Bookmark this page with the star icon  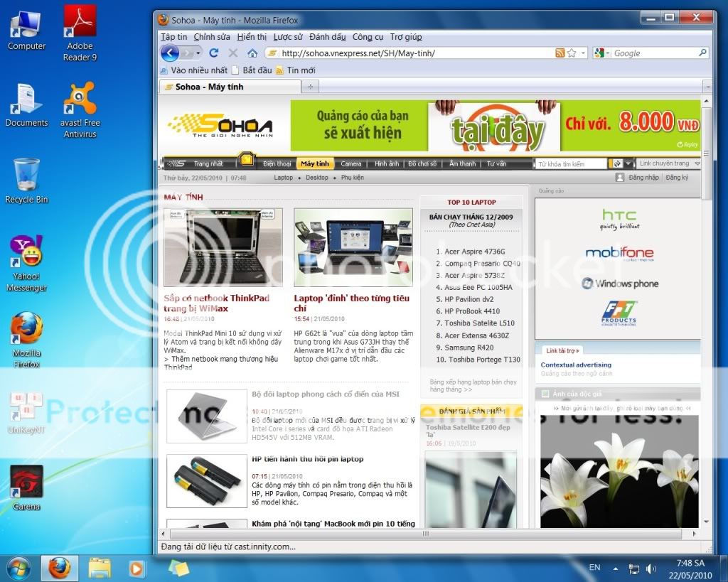(572, 53)
